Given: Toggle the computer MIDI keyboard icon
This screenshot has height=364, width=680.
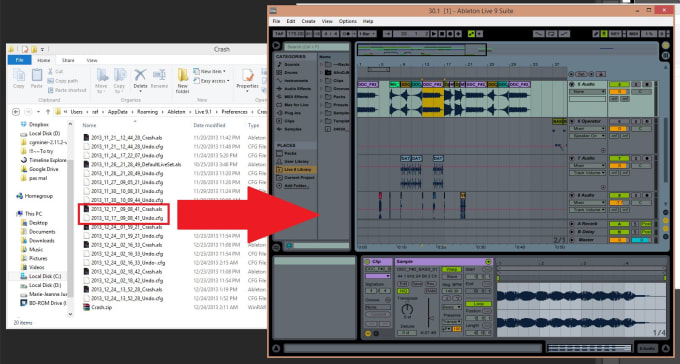Looking at the screenshot, I should (x=604, y=34).
